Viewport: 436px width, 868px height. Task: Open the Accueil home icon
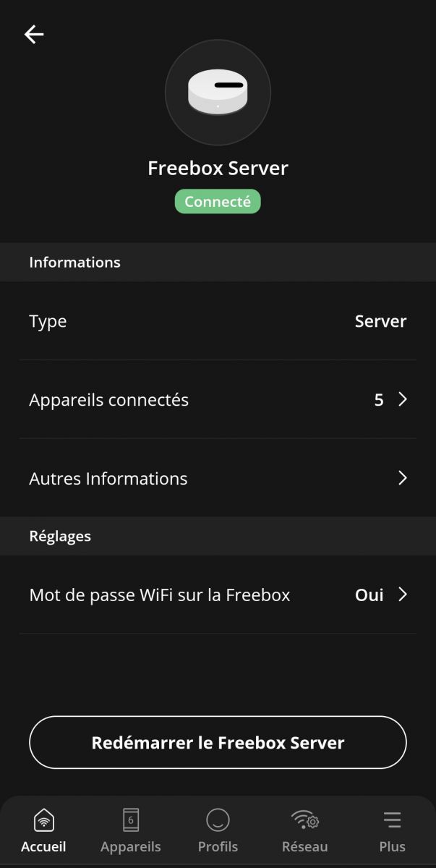(x=43, y=820)
